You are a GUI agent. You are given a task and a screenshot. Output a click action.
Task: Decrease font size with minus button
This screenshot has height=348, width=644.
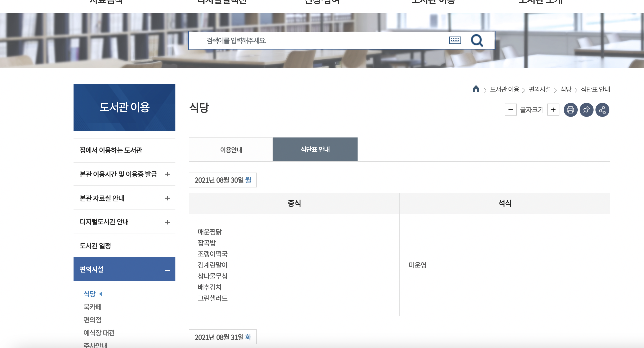point(510,110)
